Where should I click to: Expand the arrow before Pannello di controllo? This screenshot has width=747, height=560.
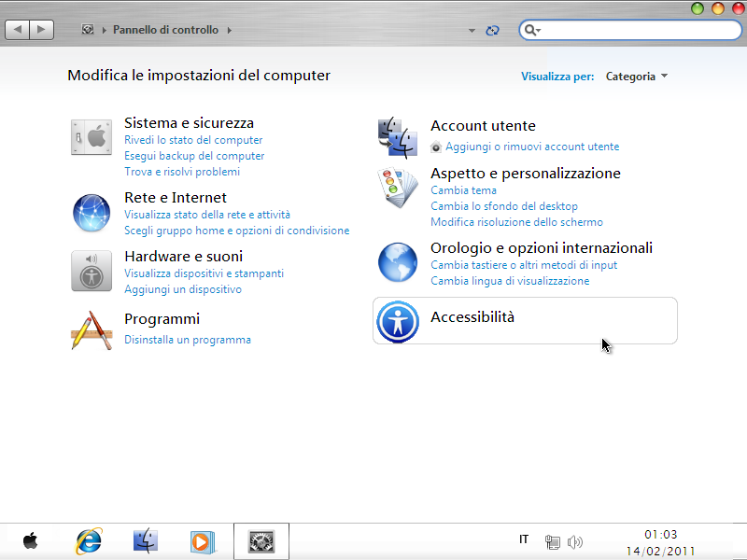pyautogui.click(x=104, y=30)
